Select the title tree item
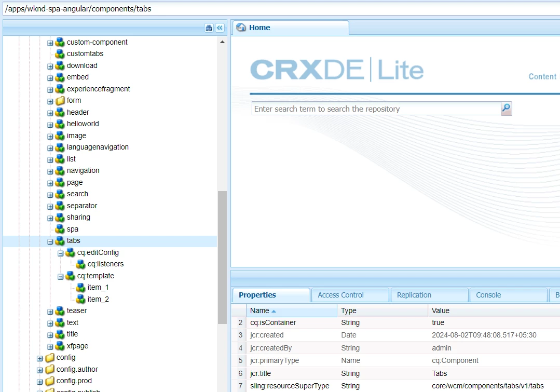Viewport: 560px width, 392px height. point(72,334)
